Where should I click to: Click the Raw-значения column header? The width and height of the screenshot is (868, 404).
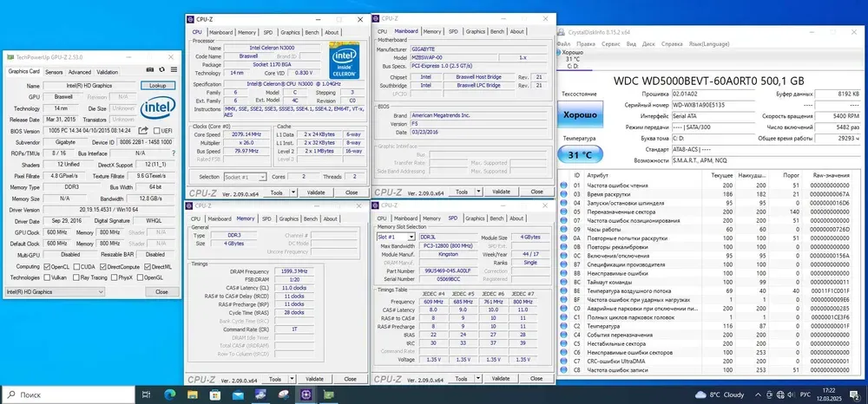(x=829, y=174)
